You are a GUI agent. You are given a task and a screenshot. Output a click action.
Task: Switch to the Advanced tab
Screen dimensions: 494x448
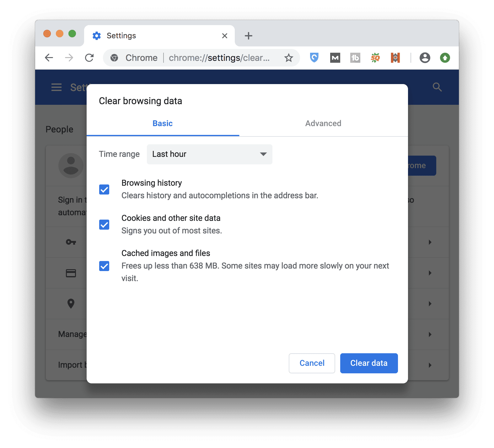pos(323,124)
